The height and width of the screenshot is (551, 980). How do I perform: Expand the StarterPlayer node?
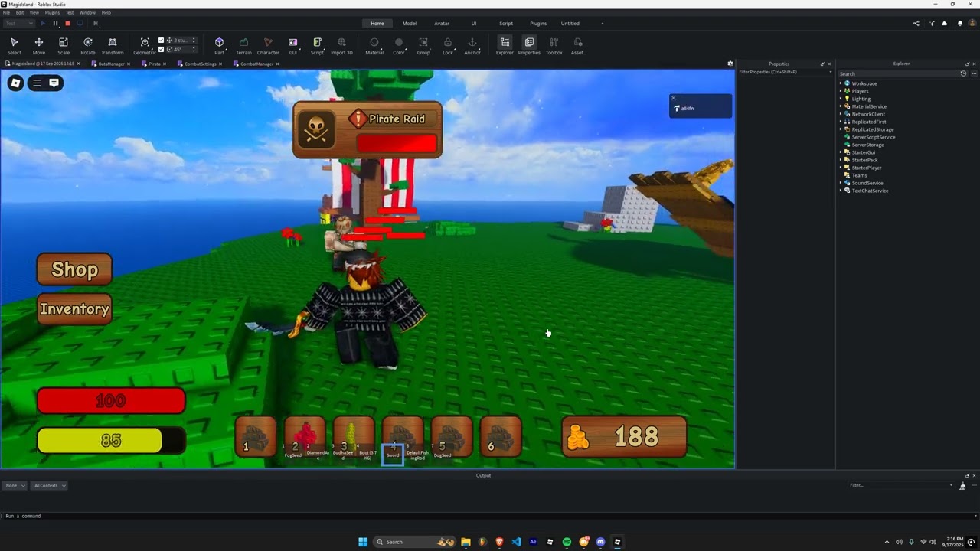841,168
